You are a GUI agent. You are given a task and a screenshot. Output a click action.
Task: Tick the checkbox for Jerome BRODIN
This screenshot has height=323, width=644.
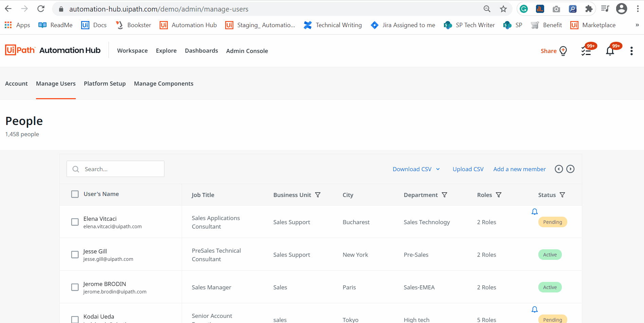click(x=75, y=287)
